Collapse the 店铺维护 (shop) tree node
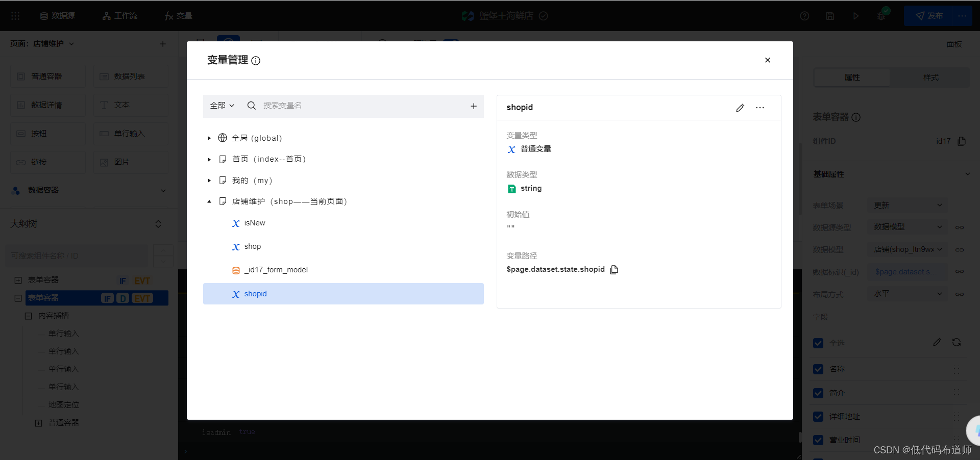The image size is (980, 460). (209, 201)
